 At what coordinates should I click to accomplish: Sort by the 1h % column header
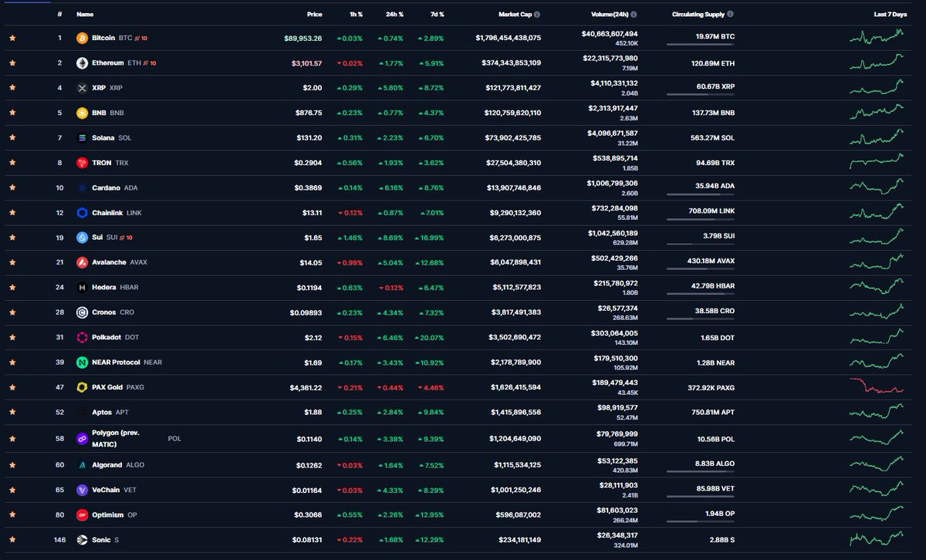(x=355, y=14)
